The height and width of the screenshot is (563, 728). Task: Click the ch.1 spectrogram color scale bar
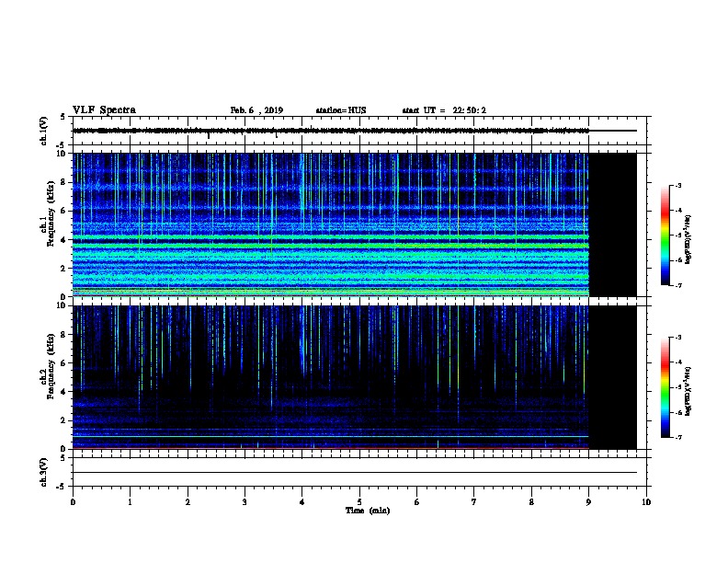click(665, 236)
